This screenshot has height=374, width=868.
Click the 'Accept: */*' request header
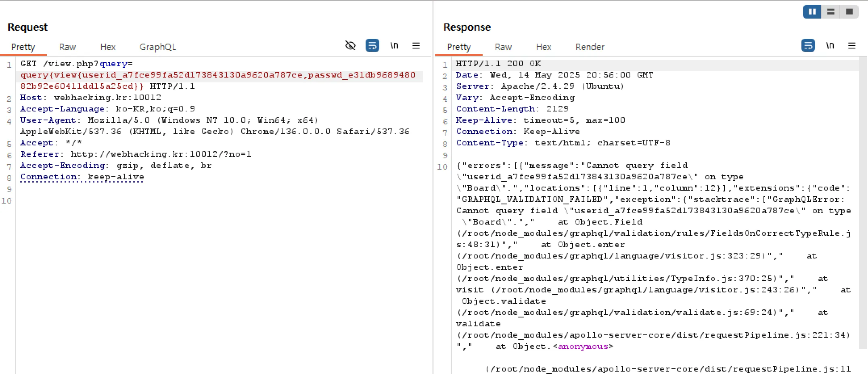click(51, 143)
